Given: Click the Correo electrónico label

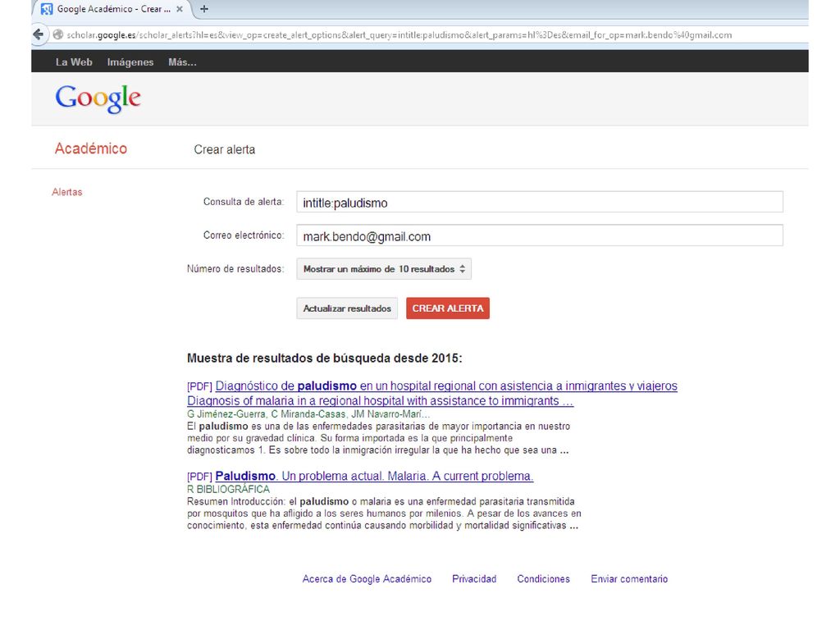Looking at the screenshot, I should pos(244,235).
